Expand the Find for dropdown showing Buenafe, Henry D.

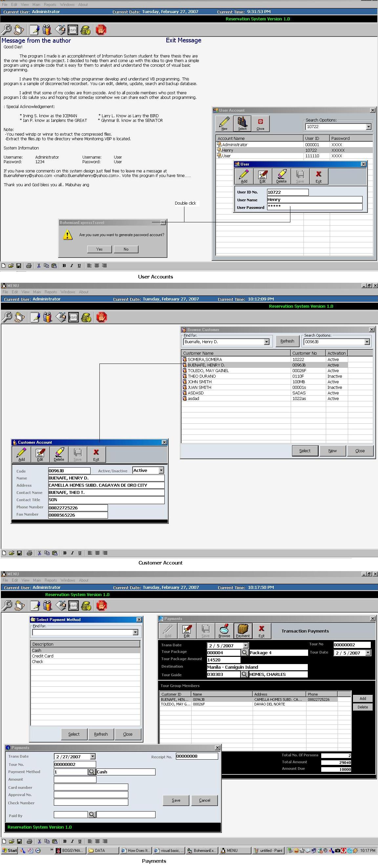point(266,342)
